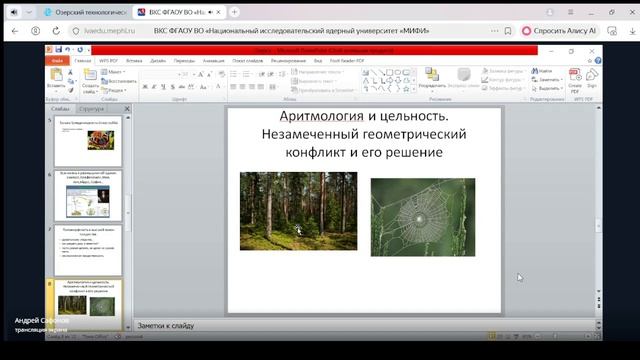This screenshot has height=360, width=640.
Task: Switch to the Insert (Вставка) ribbon tab
Action: (x=134, y=60)
